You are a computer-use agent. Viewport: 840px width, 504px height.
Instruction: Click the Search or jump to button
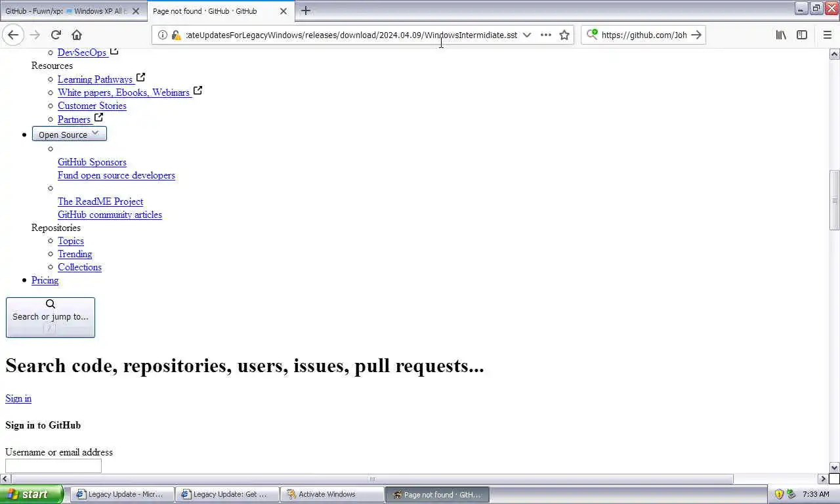coord(51,318)
